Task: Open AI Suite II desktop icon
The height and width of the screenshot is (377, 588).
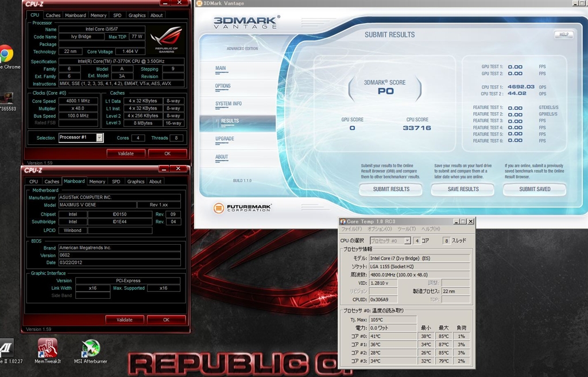Action: pyautogui.click(x=6, y=348)
